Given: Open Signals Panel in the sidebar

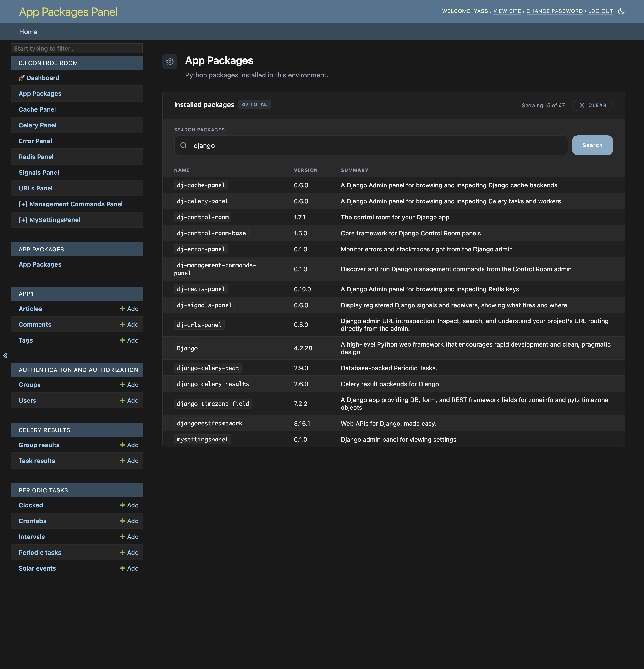Looking at the screenshot, I should tap(39, 173).
